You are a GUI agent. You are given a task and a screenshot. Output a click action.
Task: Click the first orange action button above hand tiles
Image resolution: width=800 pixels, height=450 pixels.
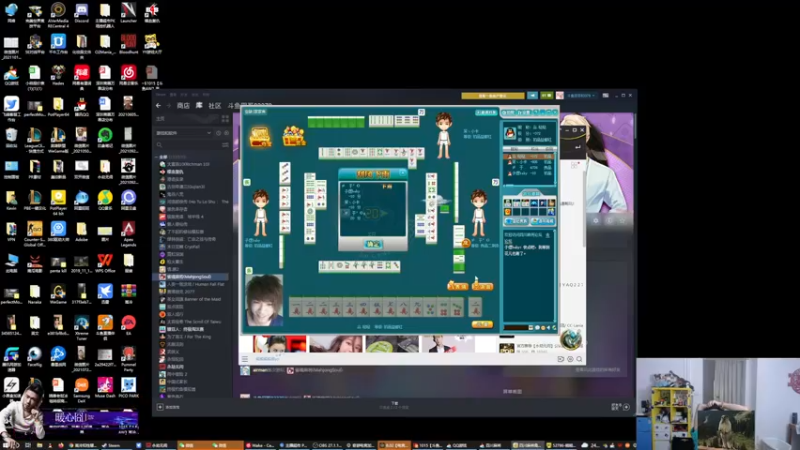457,286
